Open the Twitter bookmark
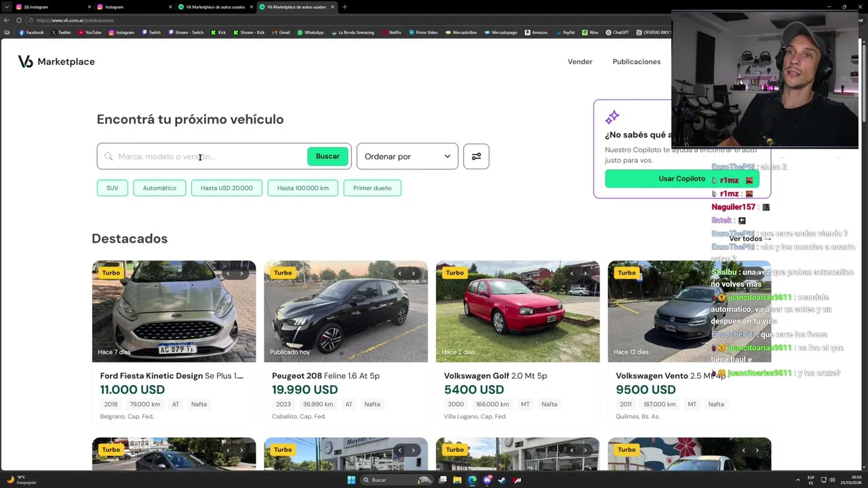The height and width of the screenshot is (488, 868). 61,33
